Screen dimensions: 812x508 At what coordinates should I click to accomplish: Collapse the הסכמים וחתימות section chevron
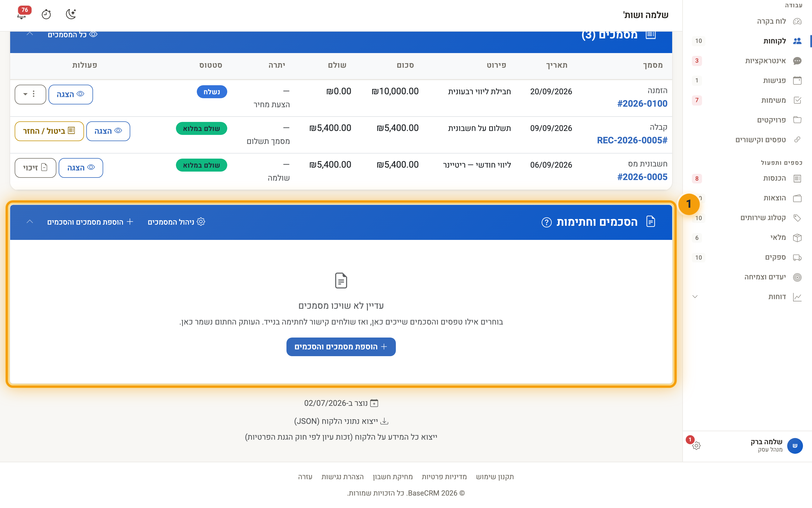click(30, 222)
